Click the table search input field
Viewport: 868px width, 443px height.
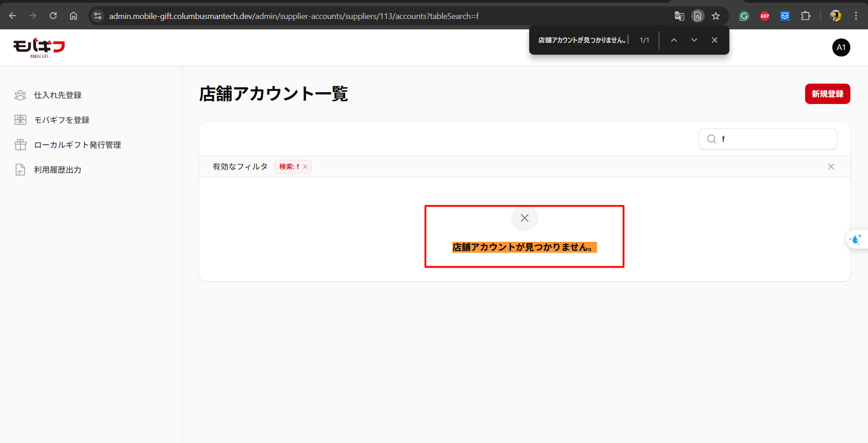pyautogui.click(x=776, y=139)
